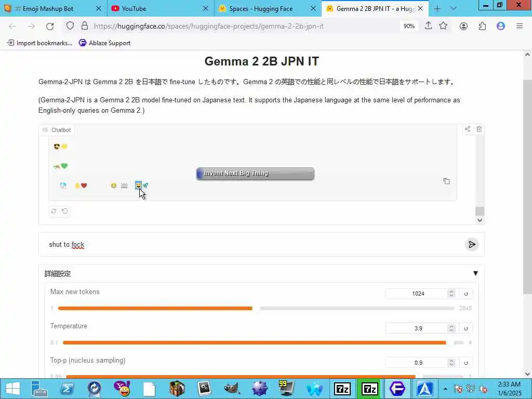This screenshot has width=532, height=399.
Task: Reset Max new tokens to default
Action: pyautogui.click(x=466, y=294)
